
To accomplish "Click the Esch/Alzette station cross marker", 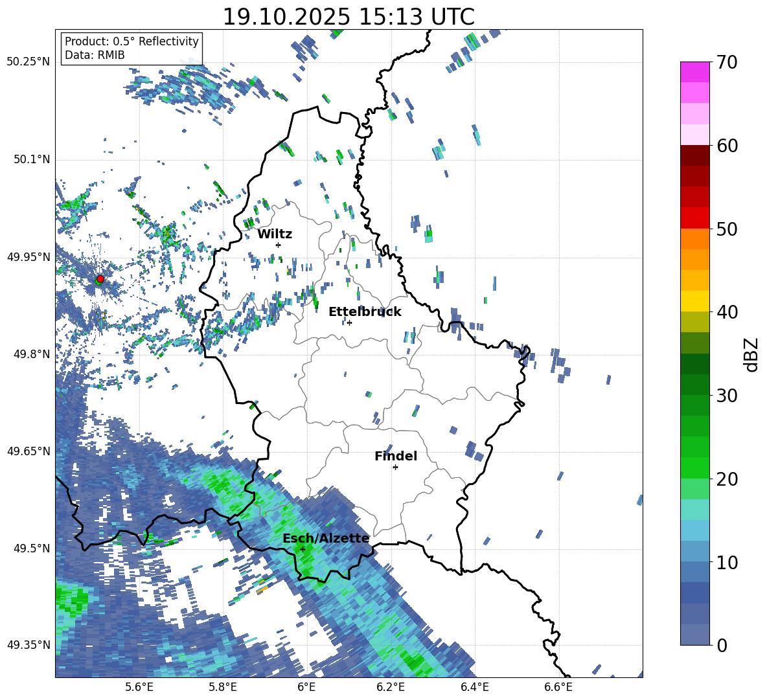I will 303,549.
